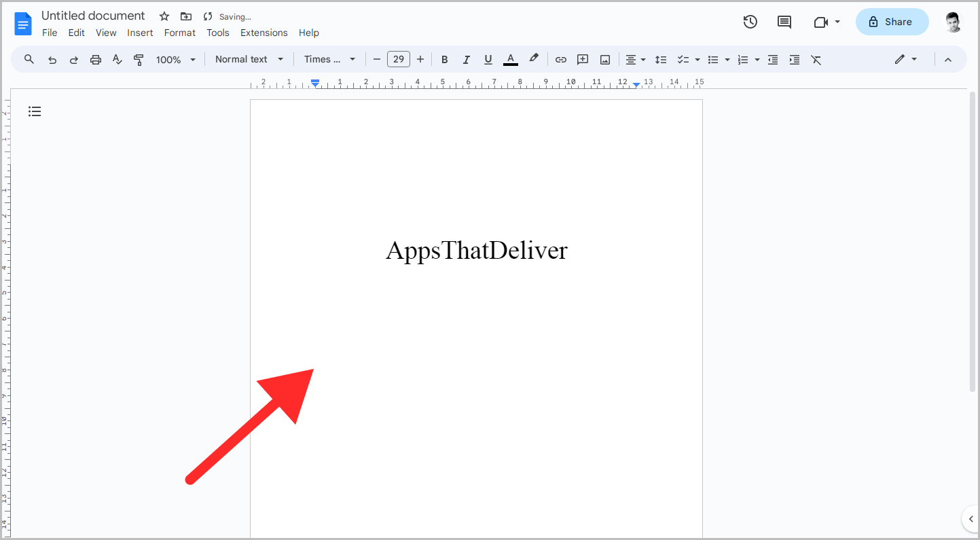Viewport: 980px width, 540px height.
Task: Open the Normal text styles dropdown
Action: (249, 59)
